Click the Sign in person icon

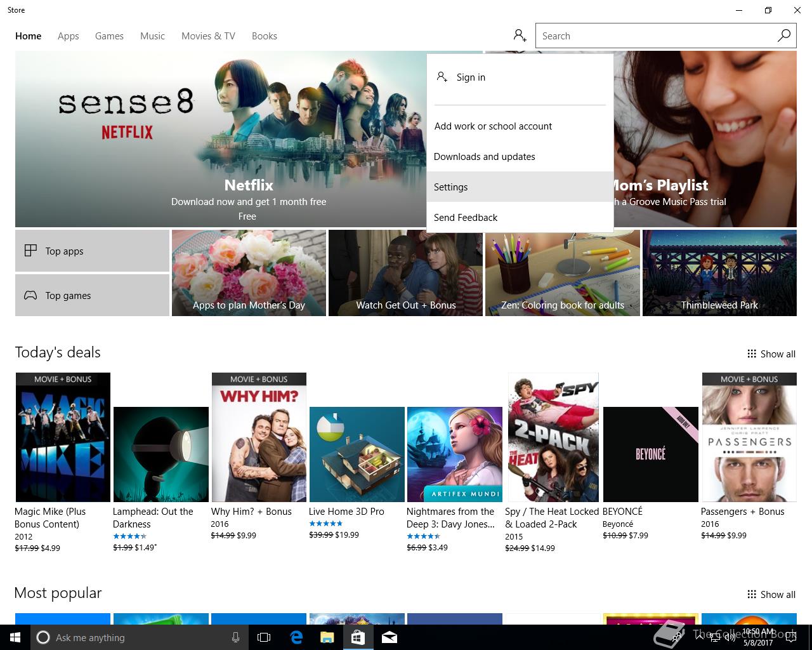442,77
